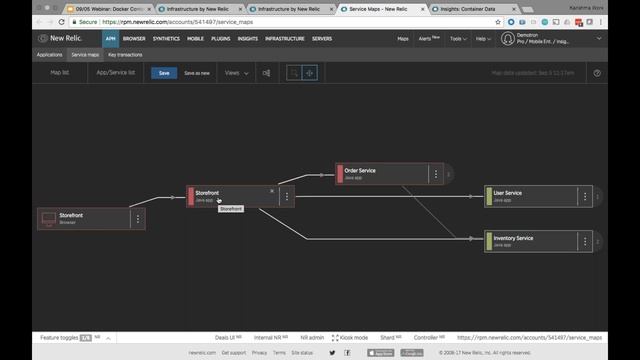Click the Demotron account avatar icon
Viewport: 640px width, 360px height.
coord(508,39)
